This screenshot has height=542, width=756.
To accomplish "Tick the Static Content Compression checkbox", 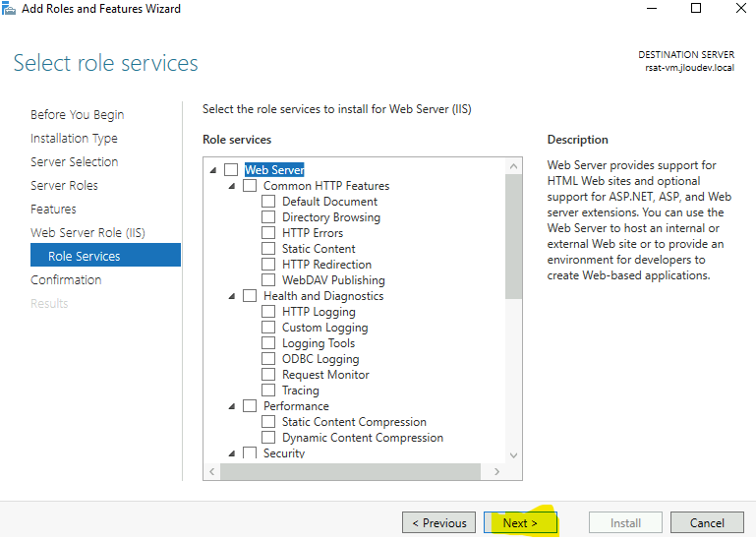I will 268,422.
